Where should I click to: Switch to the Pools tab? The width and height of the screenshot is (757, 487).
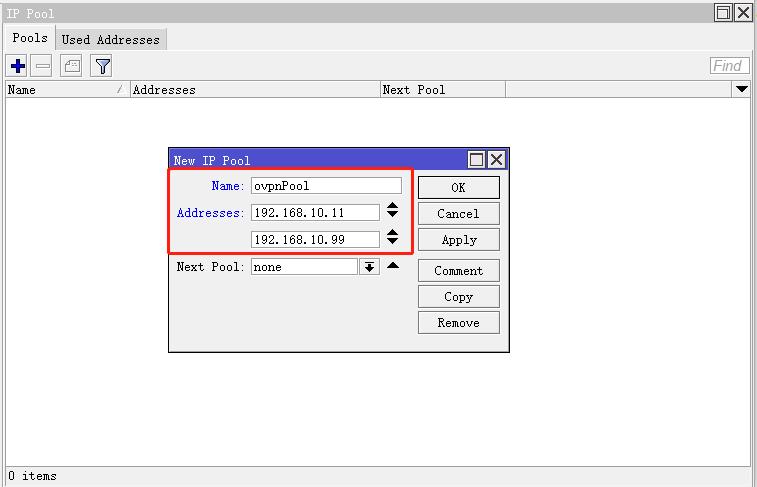coord(30,38)
